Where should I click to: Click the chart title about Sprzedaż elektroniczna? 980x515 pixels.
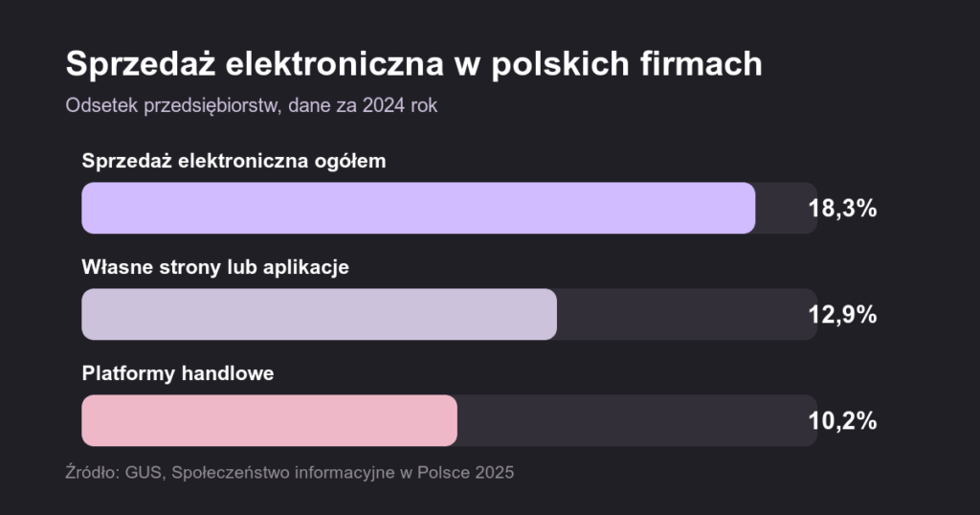pos(413,64)
